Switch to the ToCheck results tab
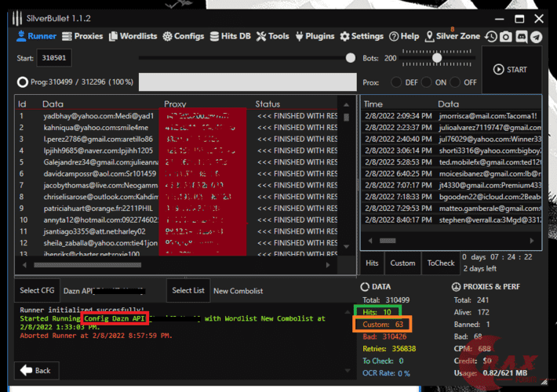Screen dimensions: 557x392 click(x=441, y=263)
